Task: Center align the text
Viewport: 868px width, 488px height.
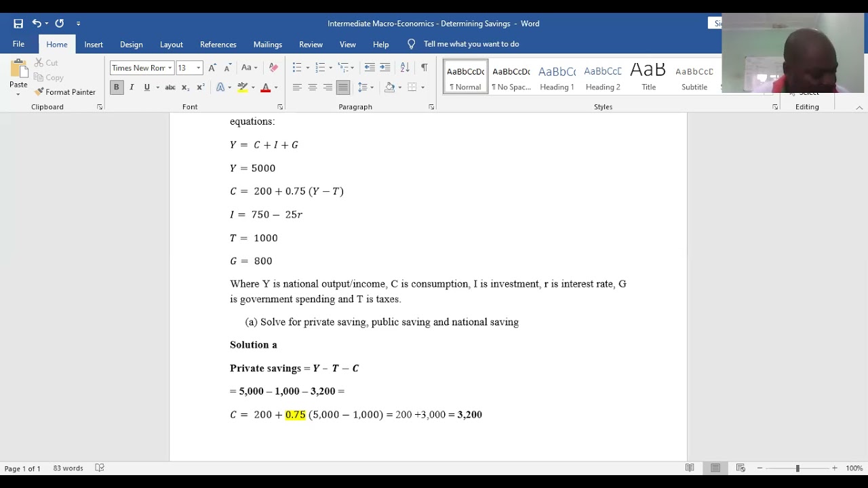Action: coord(313,87)
